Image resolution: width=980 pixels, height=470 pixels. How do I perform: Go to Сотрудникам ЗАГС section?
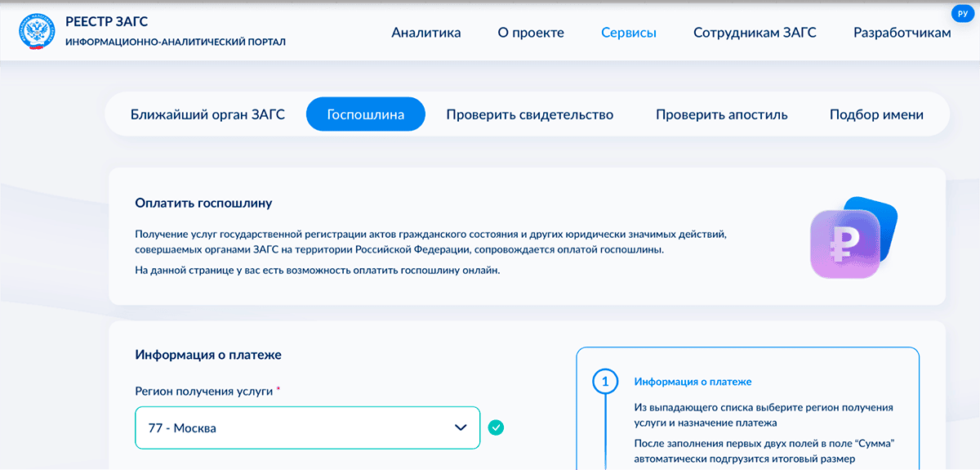[x=755, y=33]
